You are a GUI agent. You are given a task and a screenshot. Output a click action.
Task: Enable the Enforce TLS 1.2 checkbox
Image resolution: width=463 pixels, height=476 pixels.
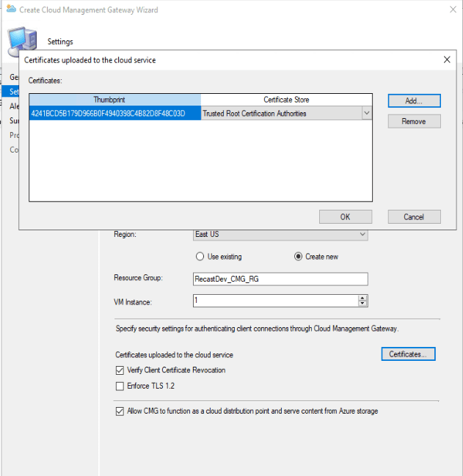120,386
